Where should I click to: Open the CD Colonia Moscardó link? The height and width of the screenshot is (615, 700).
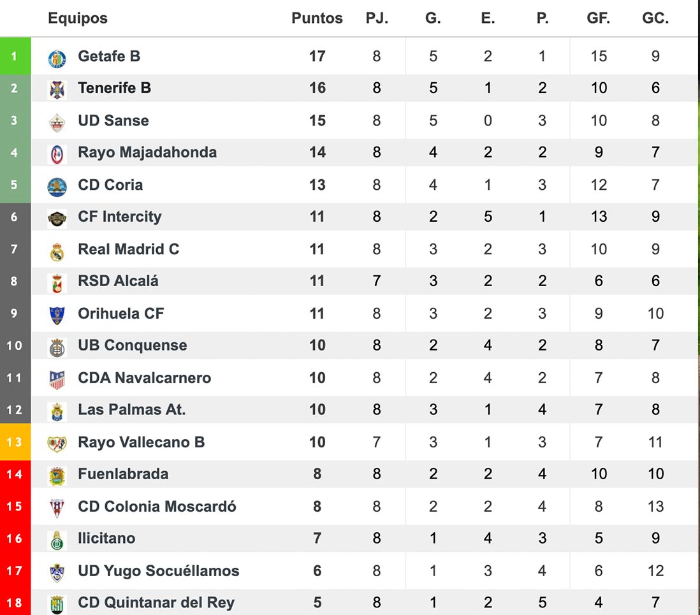point(157,507)
